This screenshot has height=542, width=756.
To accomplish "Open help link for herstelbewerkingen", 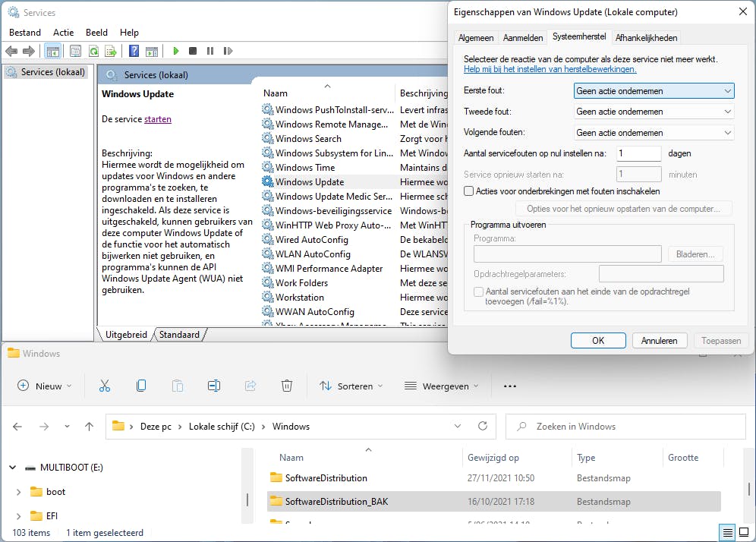I will [550, 69].
